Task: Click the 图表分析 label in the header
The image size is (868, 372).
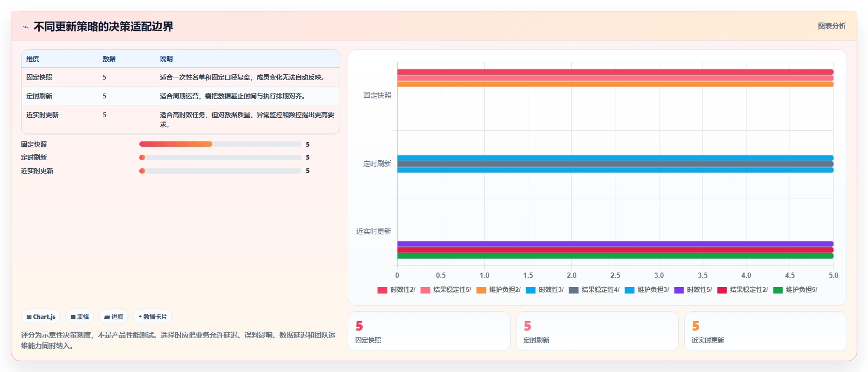Action: [831, 26]
